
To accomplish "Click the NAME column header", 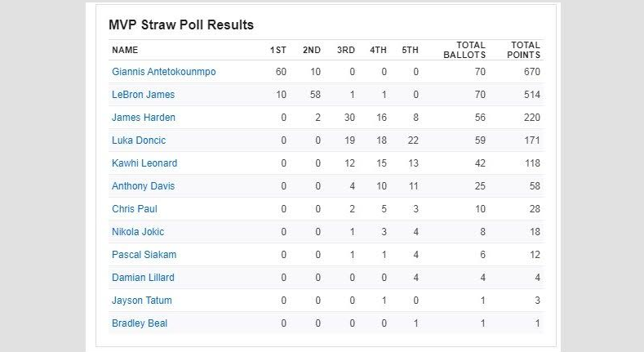I will pyautogui.click(x=125, y=50).
